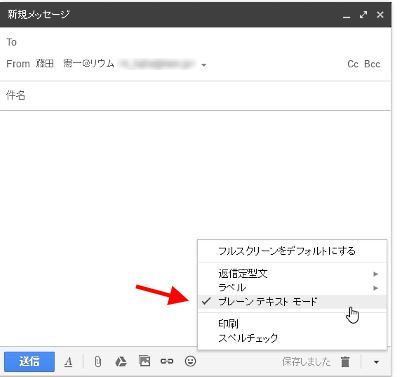This screenshot has width=400, height=377.
Task: Open the ラベル submenu
Action: [x=292, y=288]
